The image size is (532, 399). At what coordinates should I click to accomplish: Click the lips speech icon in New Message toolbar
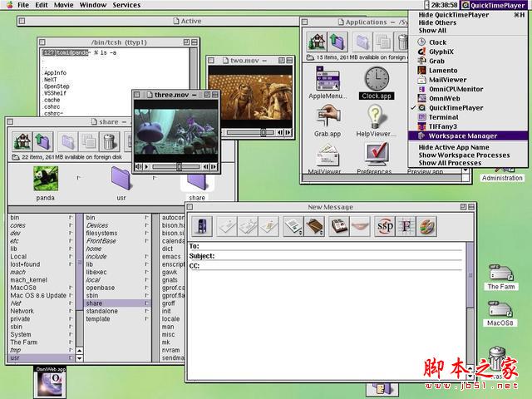(x=360, y=226)
